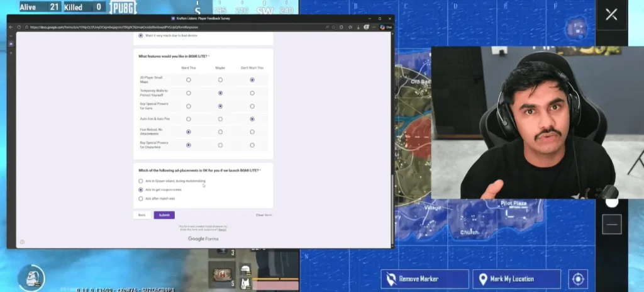Close the map with the X icon
Screen dimensions: 644x292
tap(611, 14)
